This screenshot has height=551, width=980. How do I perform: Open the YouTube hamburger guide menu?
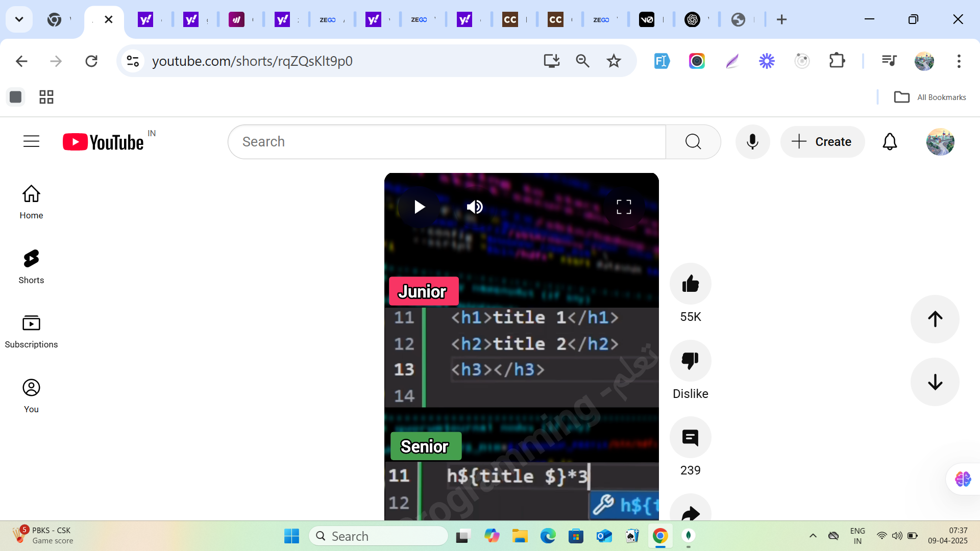tap(31, 141)
